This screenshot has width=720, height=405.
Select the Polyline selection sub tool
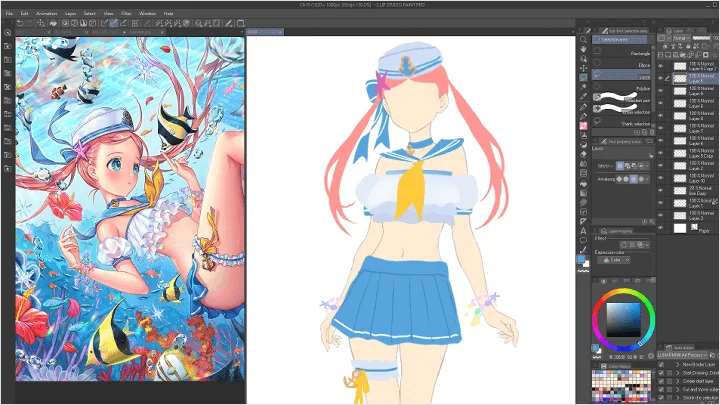621,87
